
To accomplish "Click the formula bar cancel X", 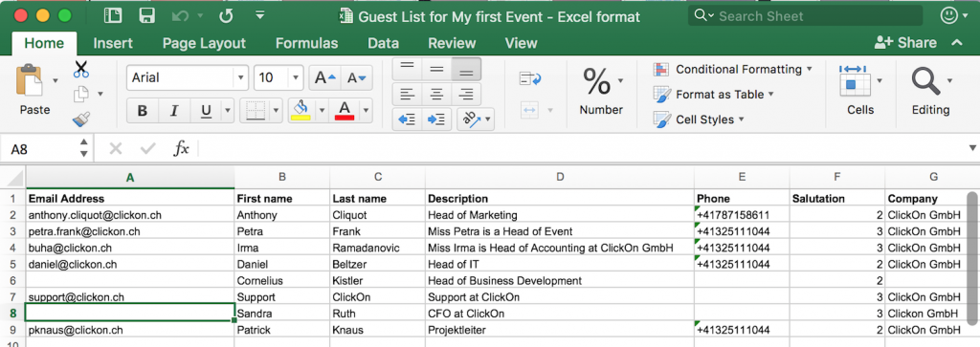I will coord(116,148).
